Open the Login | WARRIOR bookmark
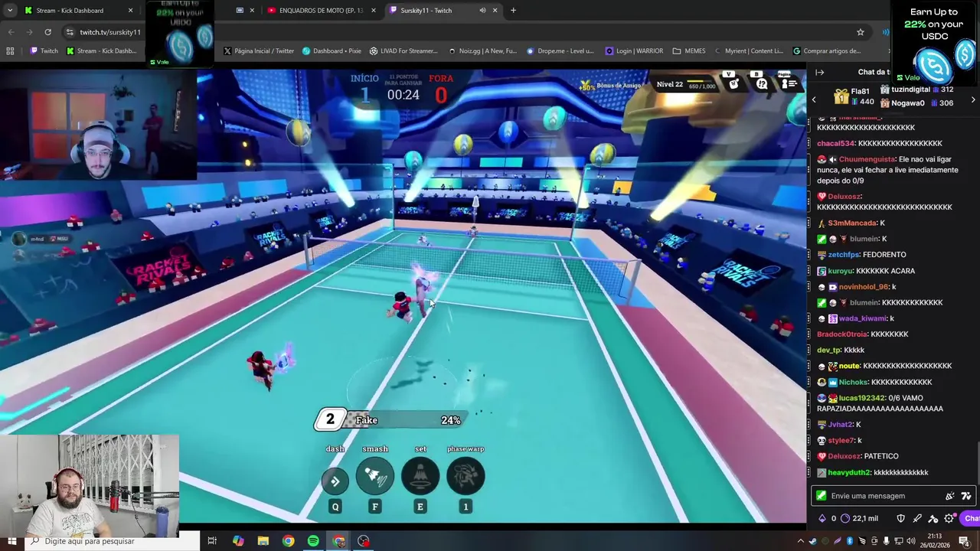This screenshot has width=980, height=551. pos(634,51)
